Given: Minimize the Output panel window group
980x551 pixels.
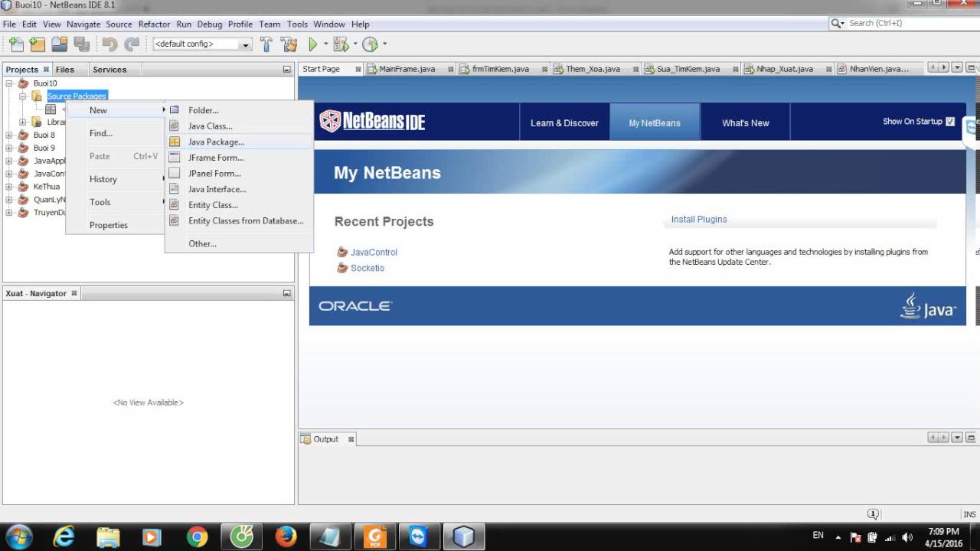Looking at the screenshot, I should coord(971,438).
